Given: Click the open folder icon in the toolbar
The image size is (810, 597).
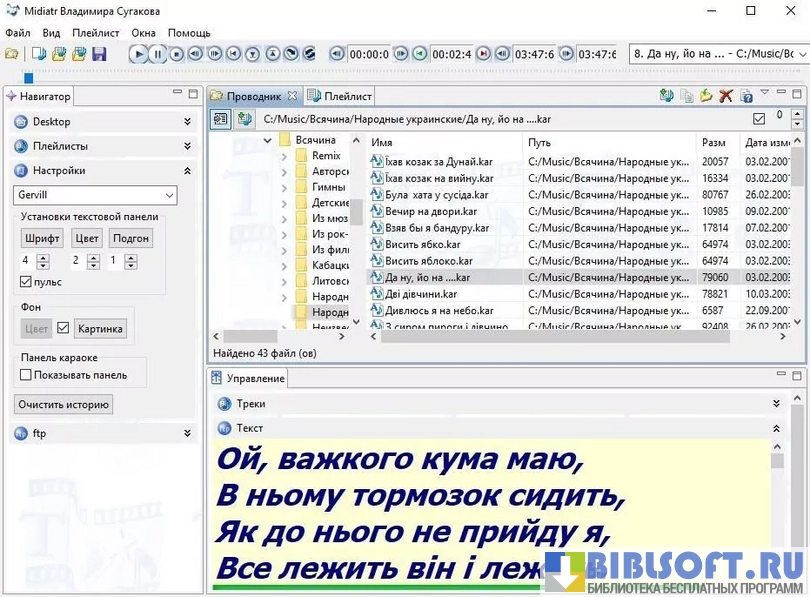Looking at the screenshot, I should coord(12,54).
